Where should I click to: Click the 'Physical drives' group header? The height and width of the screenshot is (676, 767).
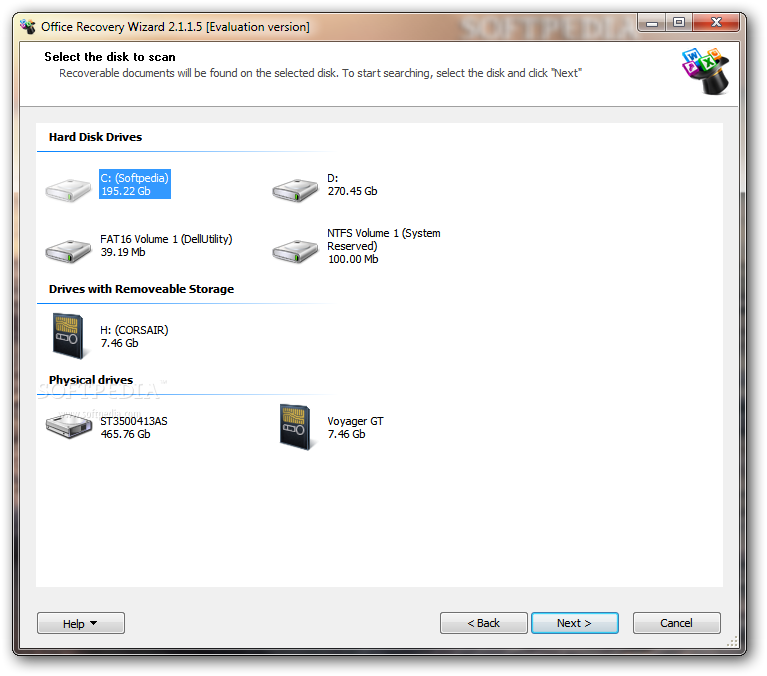(x=91, y=380)
